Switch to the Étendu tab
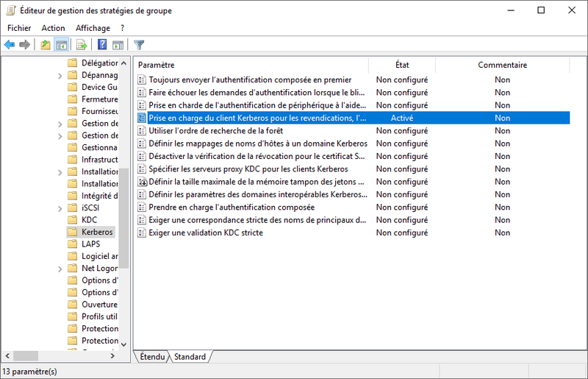Viewport: 588px width, 379px height. pos(154,357)
